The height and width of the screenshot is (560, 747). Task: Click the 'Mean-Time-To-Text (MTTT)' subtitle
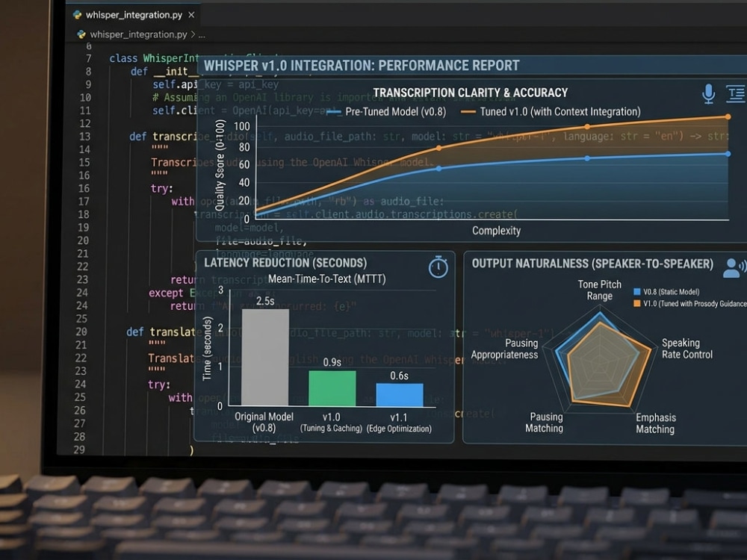(327, 279)
